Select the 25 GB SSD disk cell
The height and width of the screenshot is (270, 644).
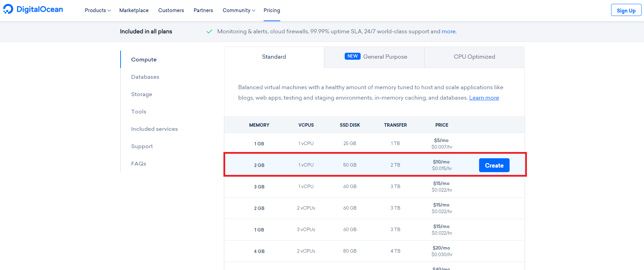pyautogui.click(x=350, y=143)
